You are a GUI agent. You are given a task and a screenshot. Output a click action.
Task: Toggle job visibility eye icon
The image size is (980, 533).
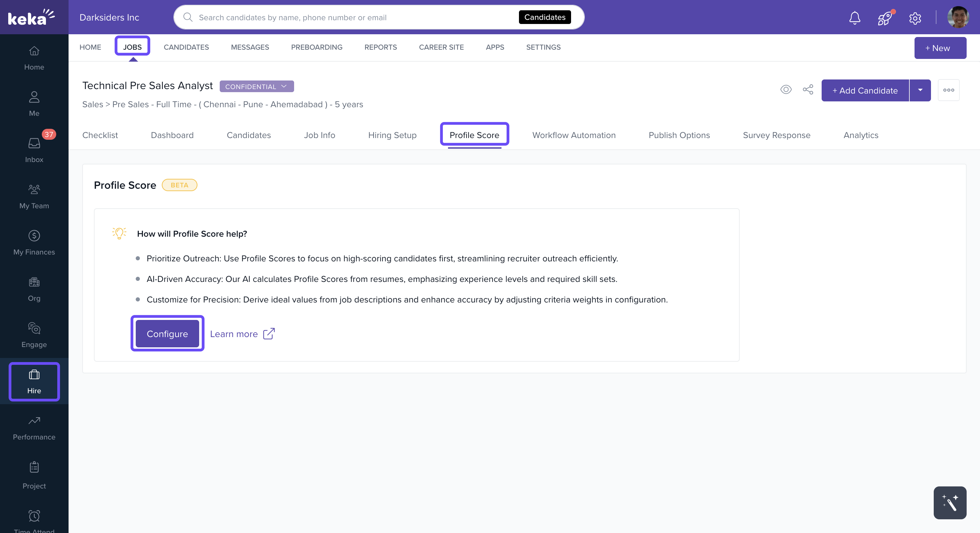coord(786,90)
